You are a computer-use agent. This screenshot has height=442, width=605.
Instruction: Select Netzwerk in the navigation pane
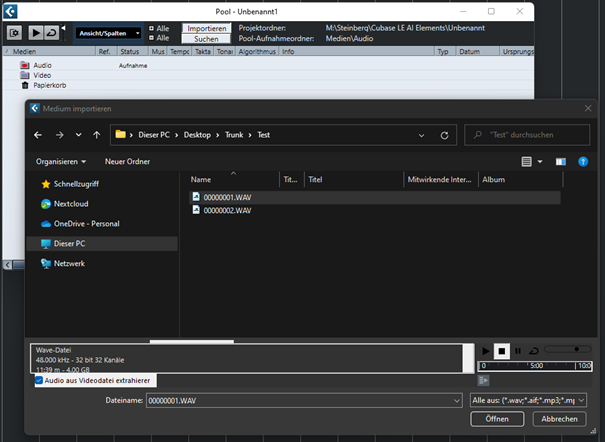[63, 263]
